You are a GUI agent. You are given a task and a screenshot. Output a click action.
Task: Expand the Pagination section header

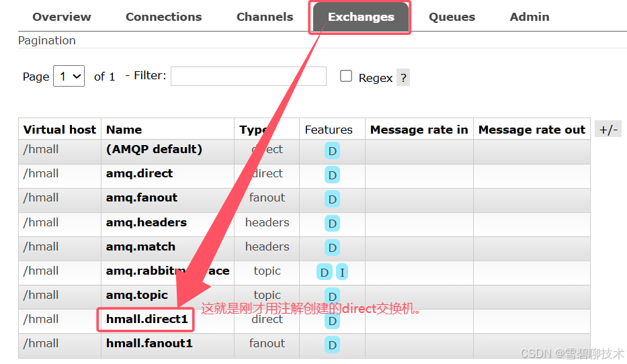47,40
